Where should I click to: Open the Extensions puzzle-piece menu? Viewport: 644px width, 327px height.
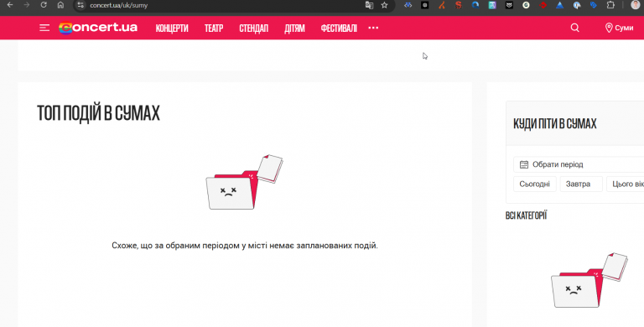tap(610, 5)
